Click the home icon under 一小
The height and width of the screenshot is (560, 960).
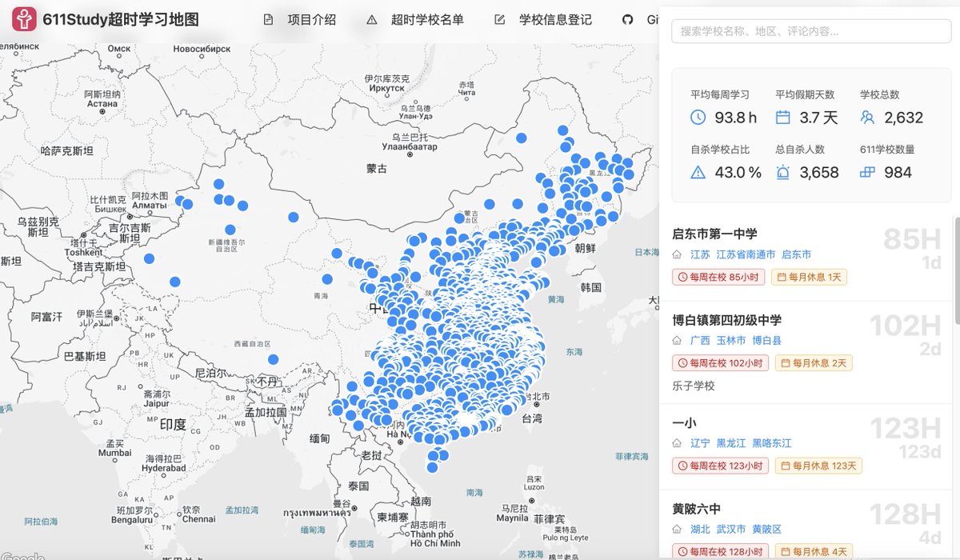[x=678, y=443]
